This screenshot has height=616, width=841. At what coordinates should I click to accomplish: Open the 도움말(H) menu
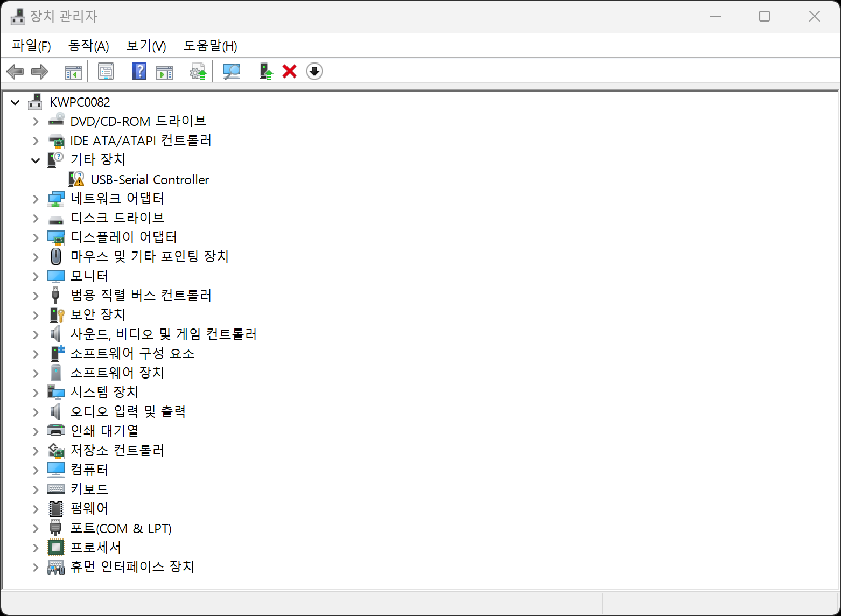tap(211, 46)
